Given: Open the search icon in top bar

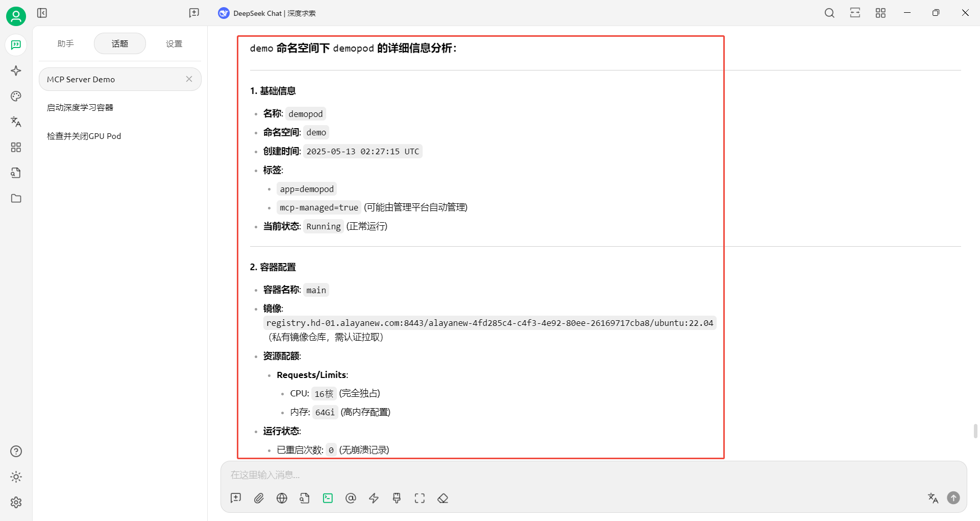Looking at the screenshot, I should pos(829,13).
